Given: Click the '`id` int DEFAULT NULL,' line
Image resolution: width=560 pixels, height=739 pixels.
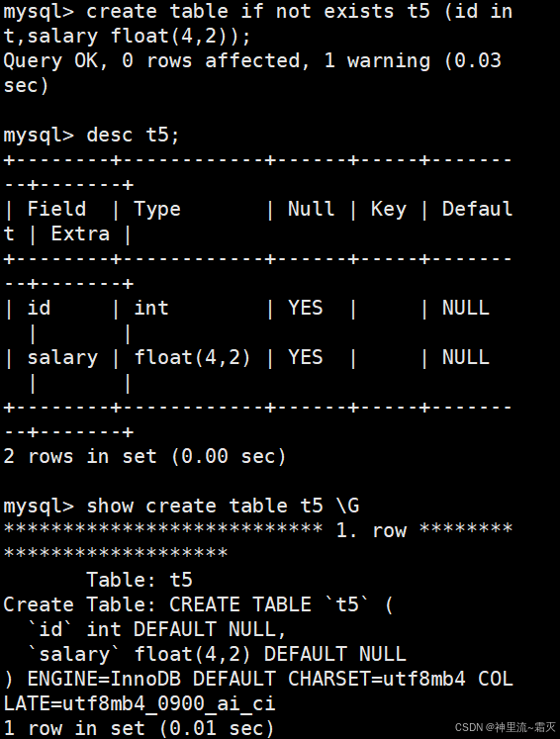Looking at the screenshot, I should pyautogui.click(x=157, y=629).
